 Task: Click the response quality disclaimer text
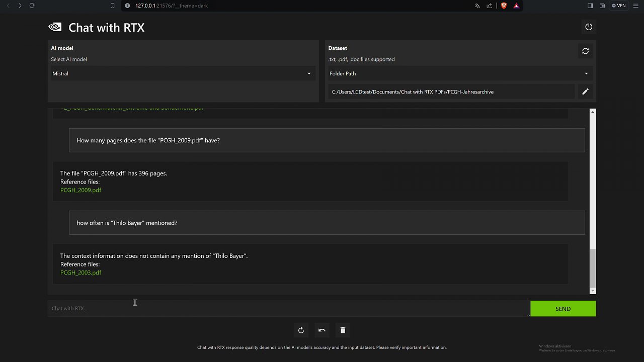click(322, 347)
